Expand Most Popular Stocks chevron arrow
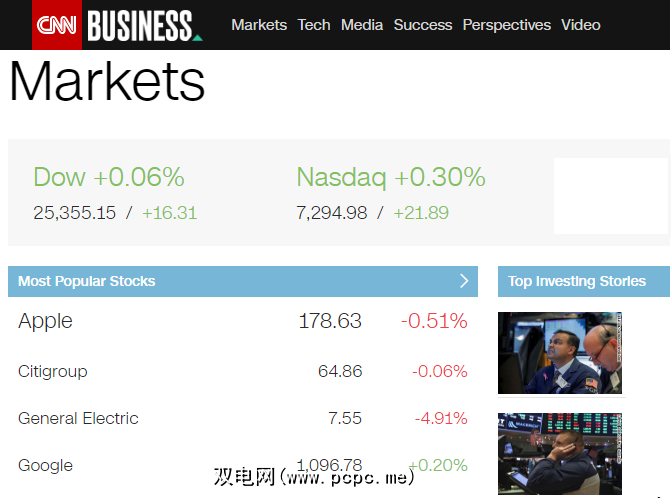 (x=464, y=281)
